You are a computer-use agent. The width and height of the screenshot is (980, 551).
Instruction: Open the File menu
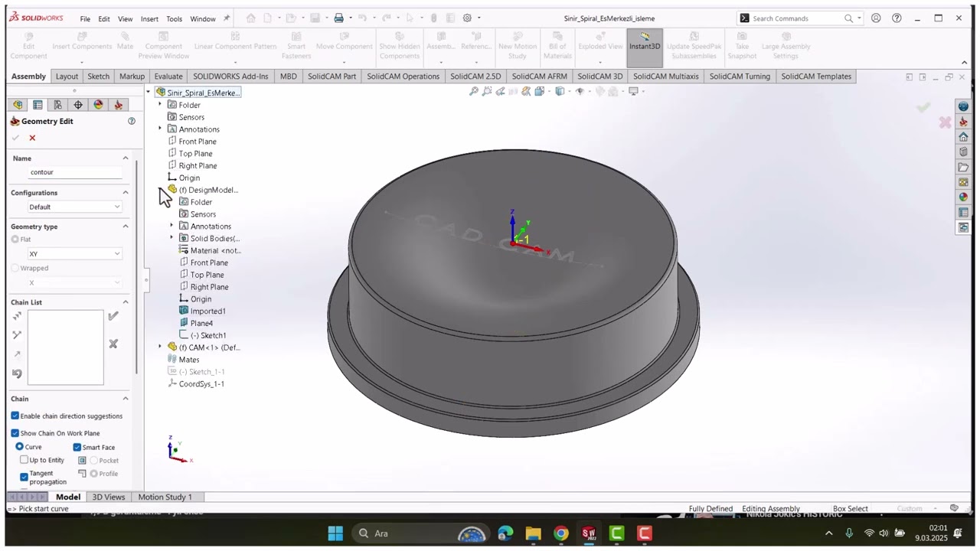click(x=85, y=18)
